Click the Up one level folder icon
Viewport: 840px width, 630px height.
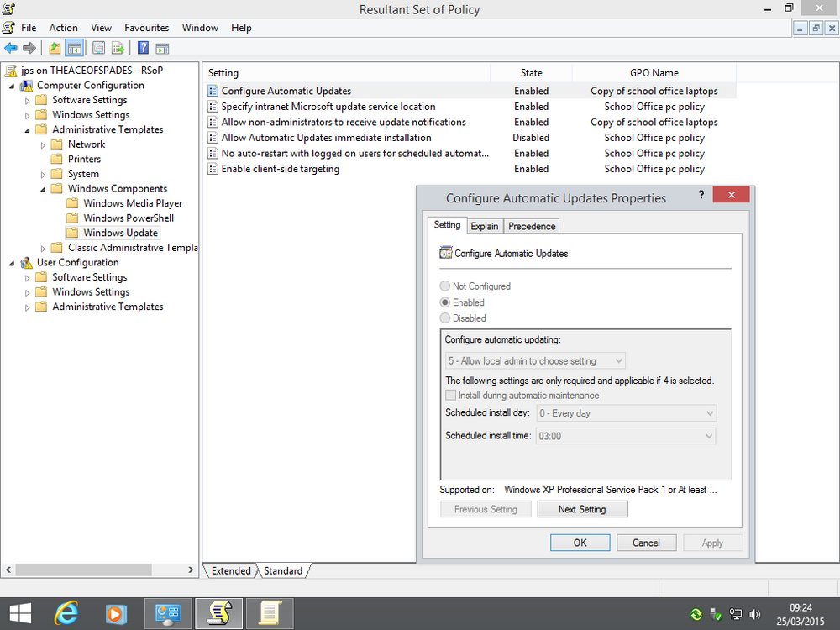[55, 48]
